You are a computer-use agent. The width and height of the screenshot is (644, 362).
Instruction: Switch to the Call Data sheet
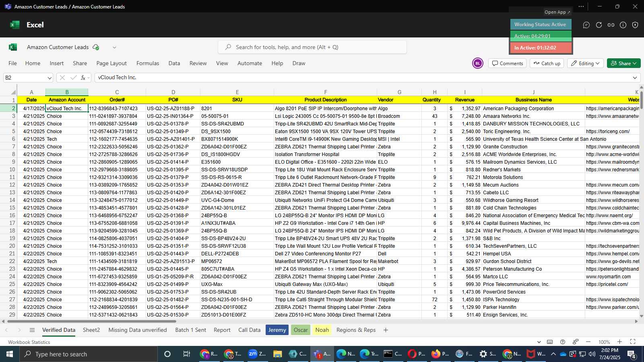[x=249, y=330]
